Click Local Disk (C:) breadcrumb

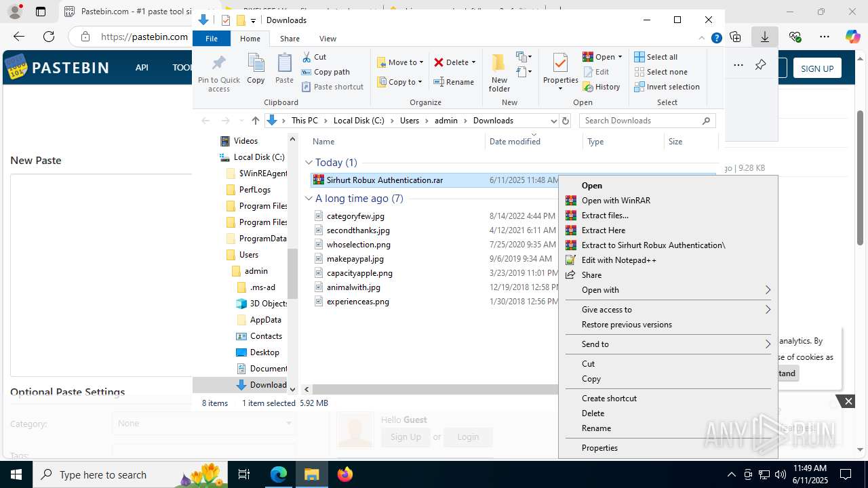359,121
